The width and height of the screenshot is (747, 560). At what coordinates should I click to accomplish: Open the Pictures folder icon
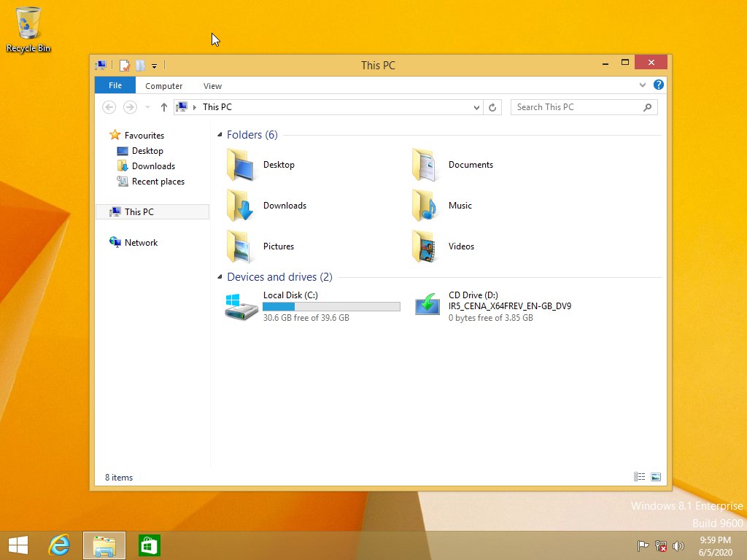[x=241, y=246]
